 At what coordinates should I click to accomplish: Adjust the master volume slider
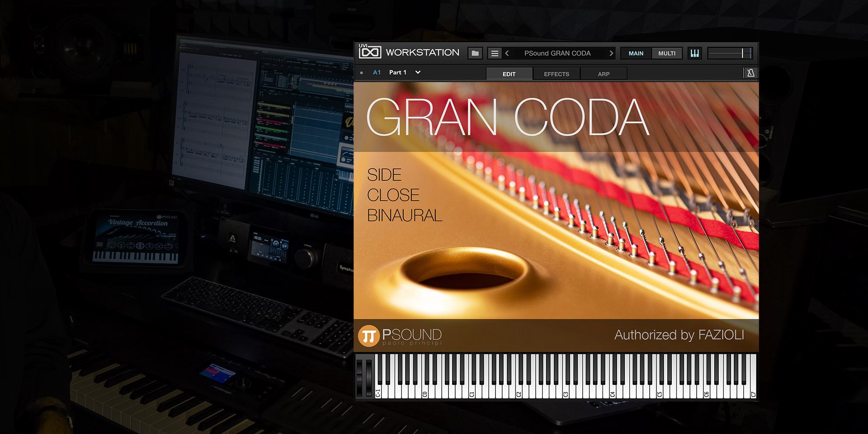pos(730,53)
